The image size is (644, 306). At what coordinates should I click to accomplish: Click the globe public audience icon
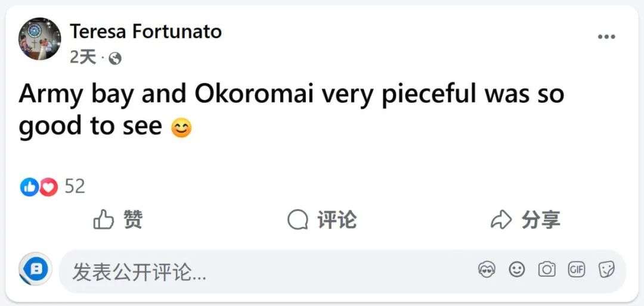tap(115, 58)
